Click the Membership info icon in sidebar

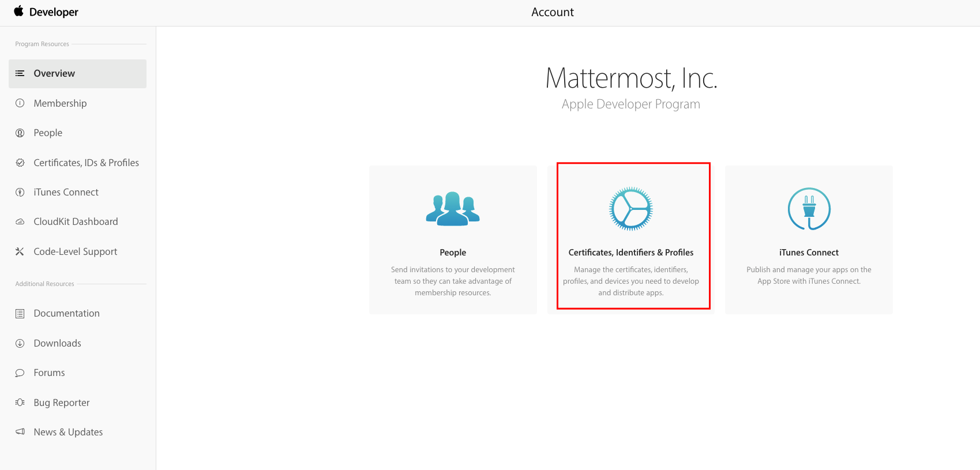pos(20,103)
